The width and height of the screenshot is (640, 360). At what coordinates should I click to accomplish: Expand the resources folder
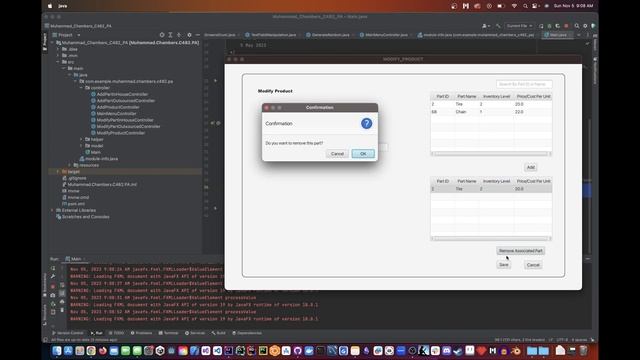click(x=70, y=165)
